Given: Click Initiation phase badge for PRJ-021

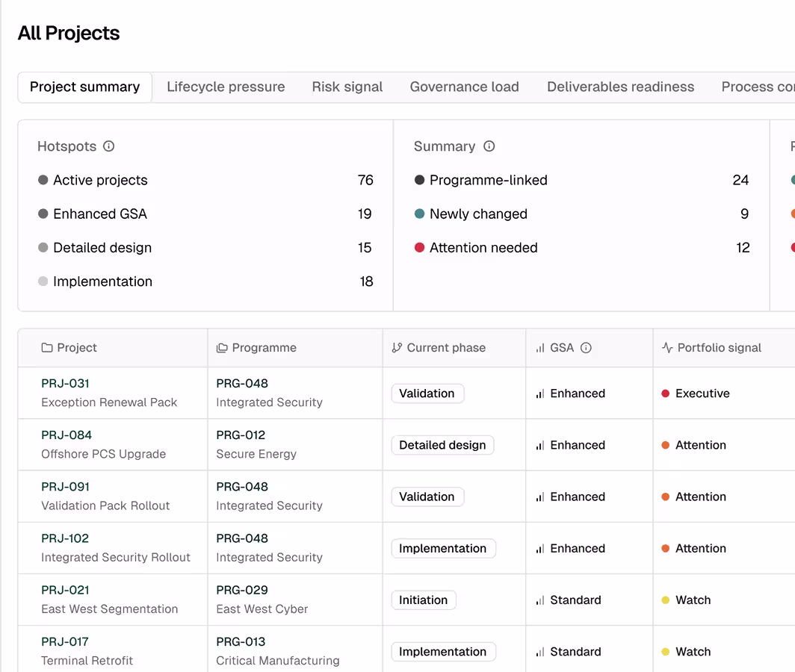Looking at the screenshot, I should coord(424,600).
